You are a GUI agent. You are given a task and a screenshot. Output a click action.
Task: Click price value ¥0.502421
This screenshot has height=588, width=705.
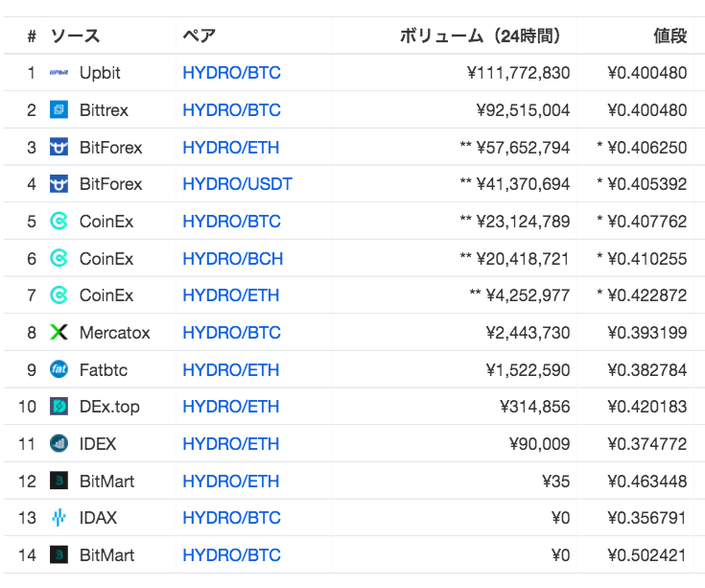[x=647, y=555]
